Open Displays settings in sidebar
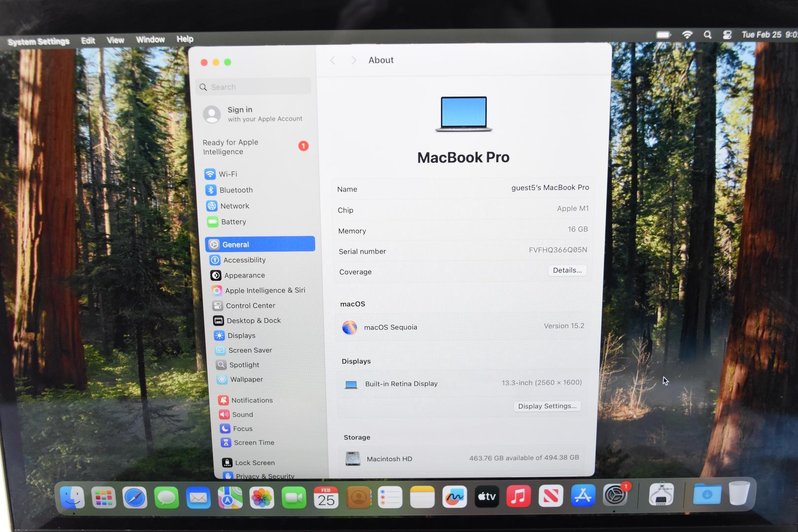 pos(235,335)
